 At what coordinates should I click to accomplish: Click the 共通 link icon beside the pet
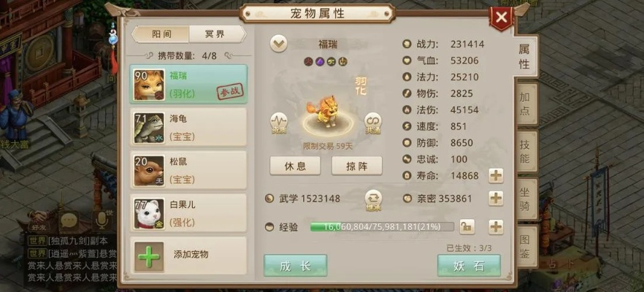click(x=373, y=123)
